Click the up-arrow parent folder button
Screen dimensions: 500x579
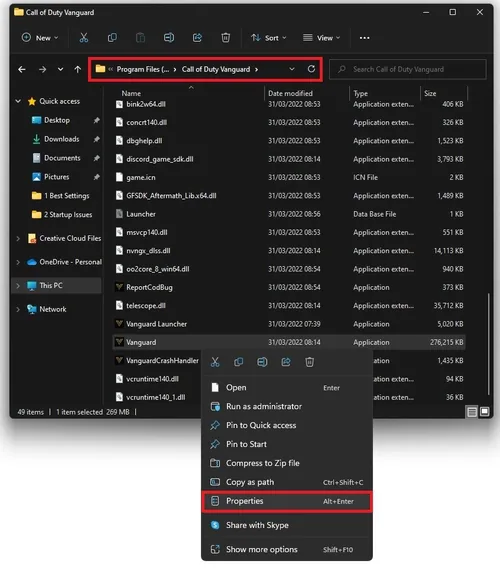coord(78,69)
